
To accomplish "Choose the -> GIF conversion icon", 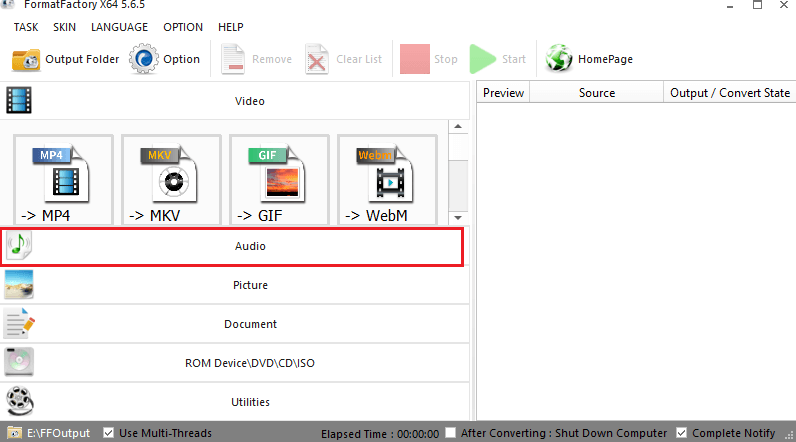I will coord(279,180).
